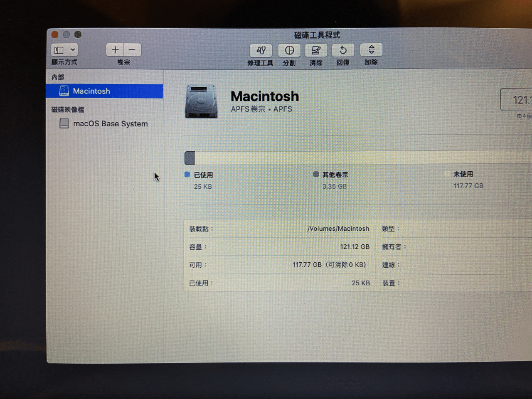Screen dimensions: 532x399
Task: Click the 已使用 25 KB table row value
Action: (x=361, y=283)
